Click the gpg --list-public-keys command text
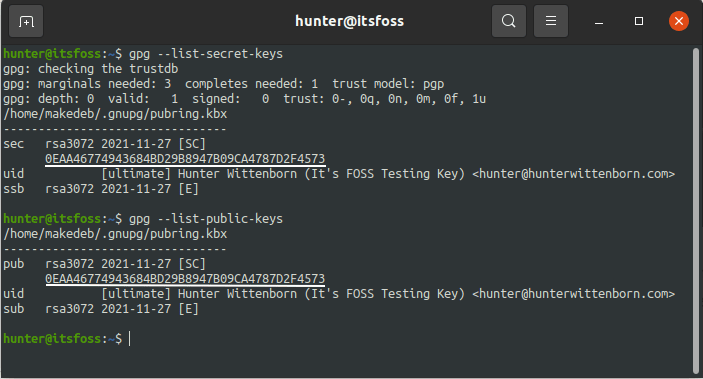The image size is (703, 379). (x=206, y=219)
